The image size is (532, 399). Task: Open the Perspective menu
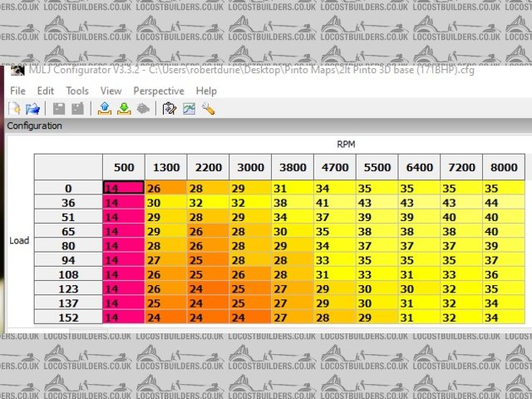158,91
